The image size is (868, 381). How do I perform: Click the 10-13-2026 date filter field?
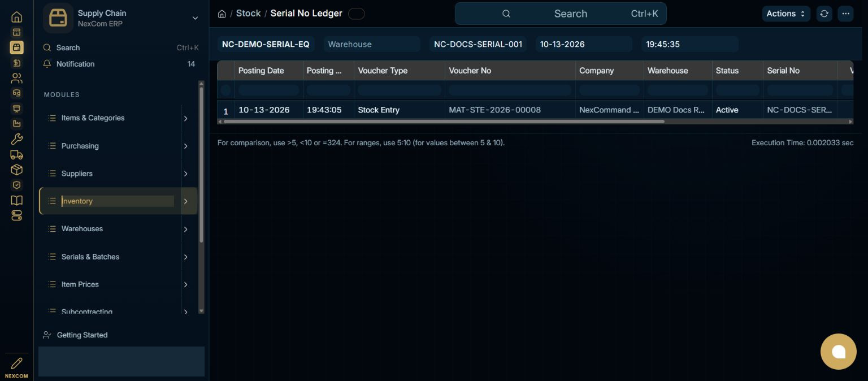[584, 44]
